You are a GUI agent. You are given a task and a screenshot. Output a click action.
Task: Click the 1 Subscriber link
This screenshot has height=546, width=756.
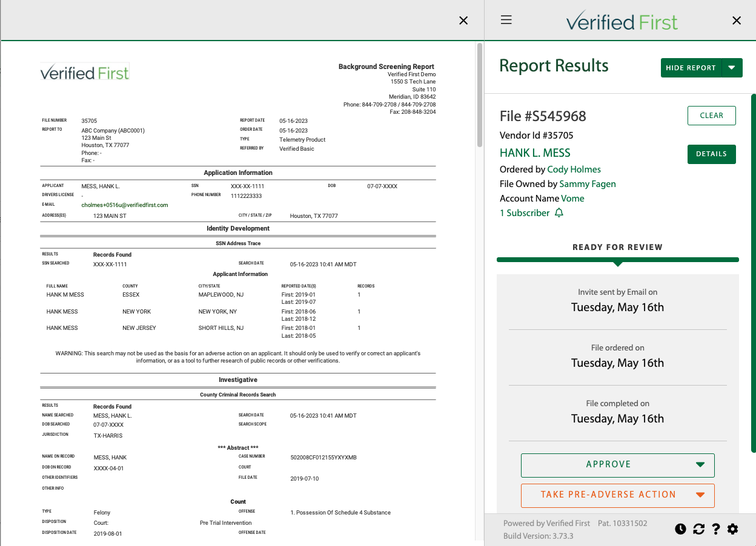(x=525, y=213)
